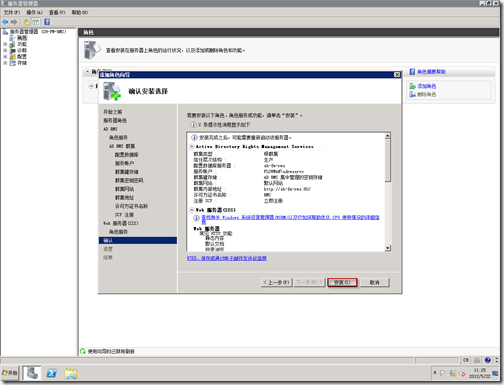Click the 删除角色 icon in the right panel
This screenshot has width=504, height=385.
click(413, 95)
